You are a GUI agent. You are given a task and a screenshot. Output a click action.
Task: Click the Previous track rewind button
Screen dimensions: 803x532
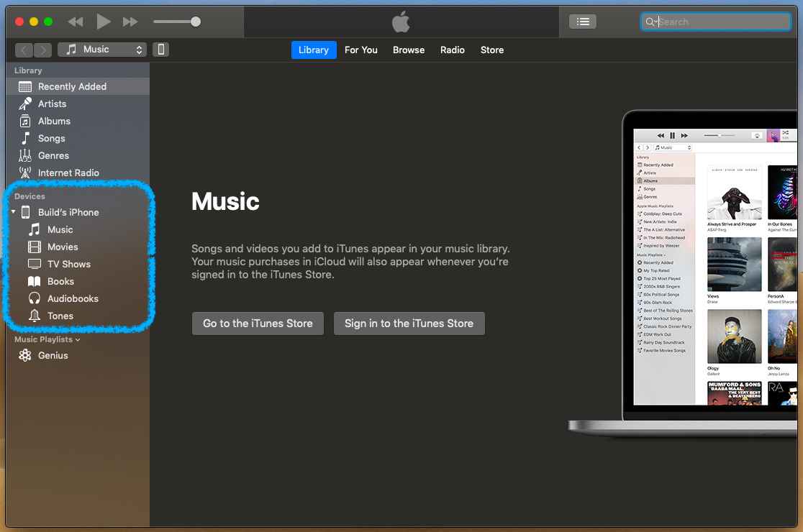click(76, 22)
